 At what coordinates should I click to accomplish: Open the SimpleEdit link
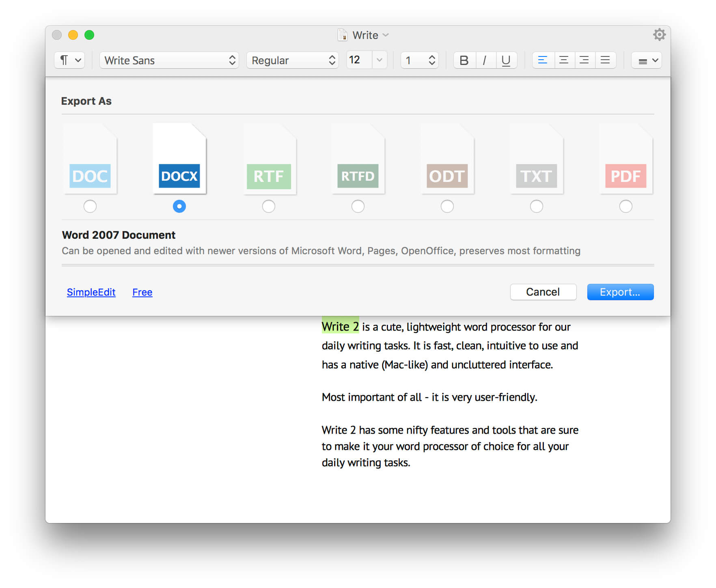point(91,292)
